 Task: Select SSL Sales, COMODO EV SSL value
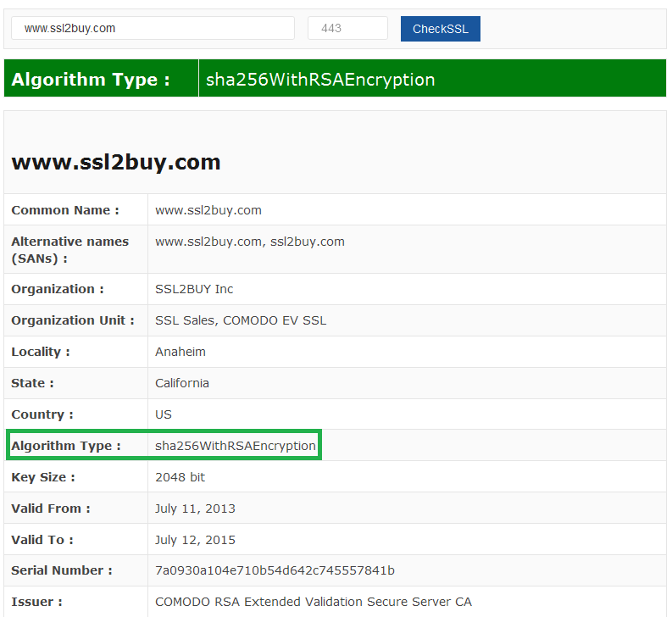pos(241,320)
